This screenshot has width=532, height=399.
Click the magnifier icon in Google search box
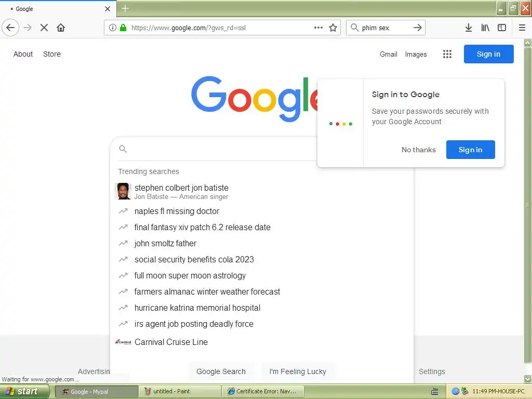click(x=123, y=149)
